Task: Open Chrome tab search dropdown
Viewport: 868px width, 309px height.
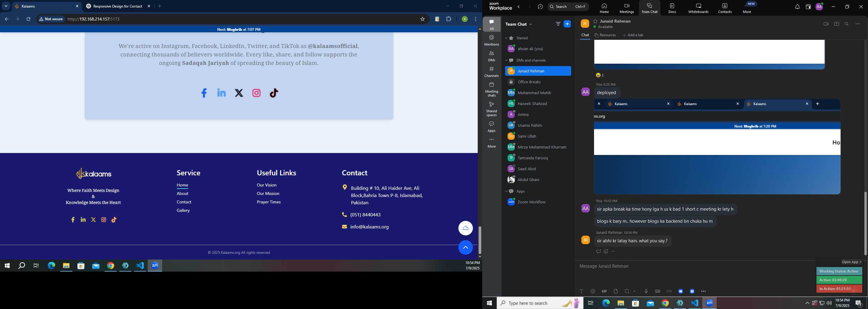Action: 6,6
